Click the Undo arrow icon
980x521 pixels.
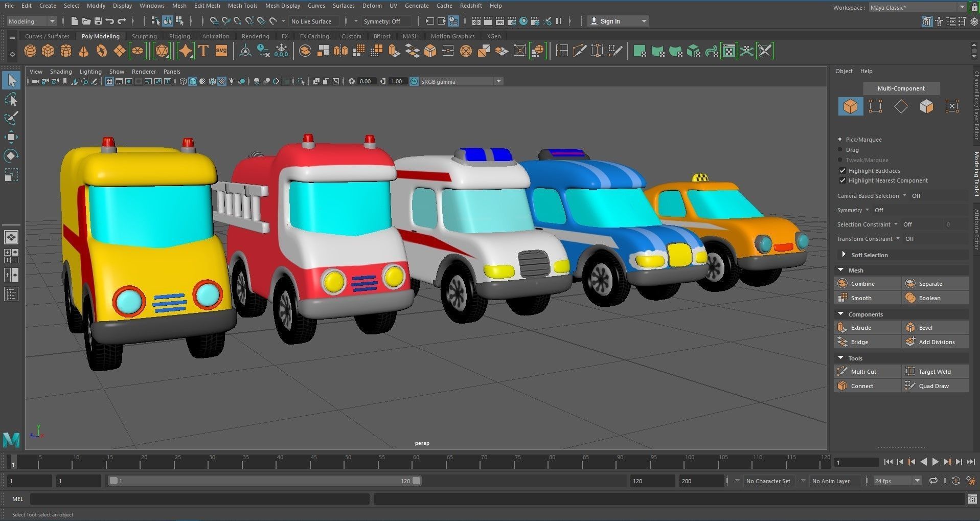click(x=110, y=21)
